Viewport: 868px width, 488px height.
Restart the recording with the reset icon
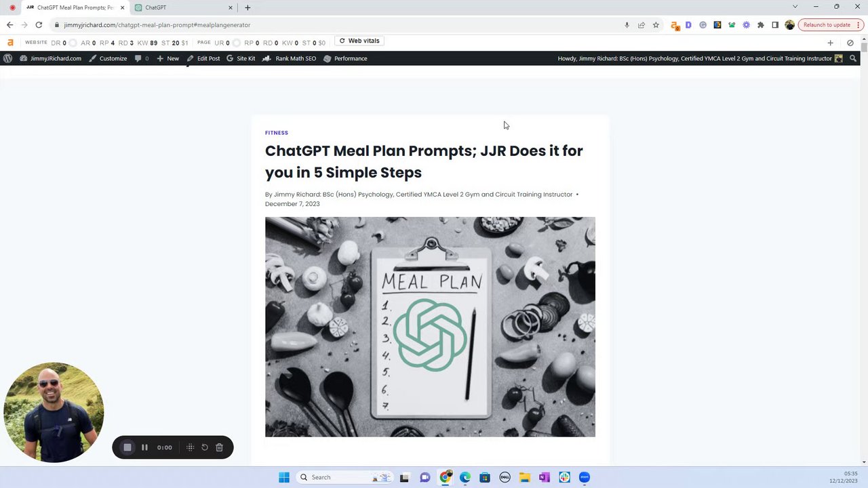[205, 447]
